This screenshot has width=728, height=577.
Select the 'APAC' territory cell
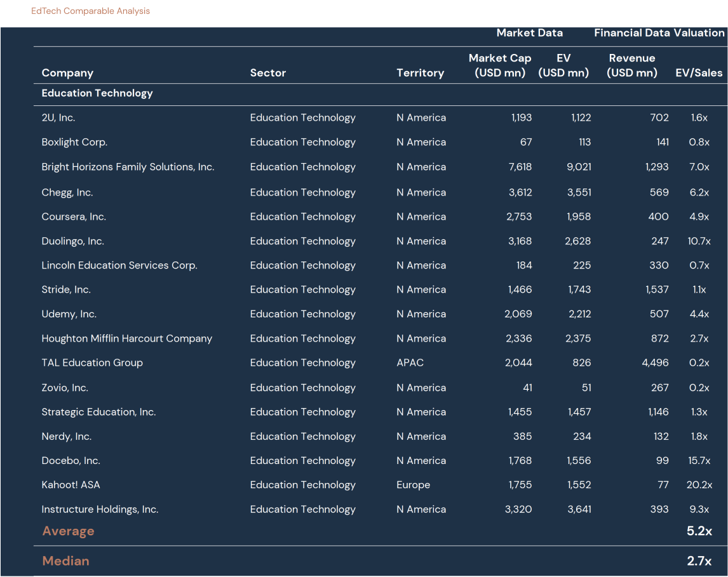click(x=410, y=362)
